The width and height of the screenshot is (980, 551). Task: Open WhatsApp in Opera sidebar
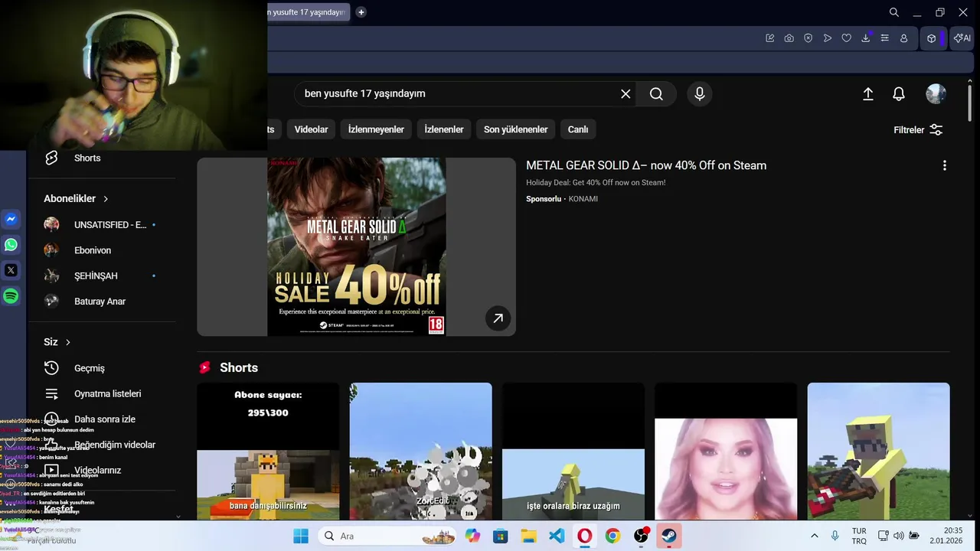pos(11,245)
